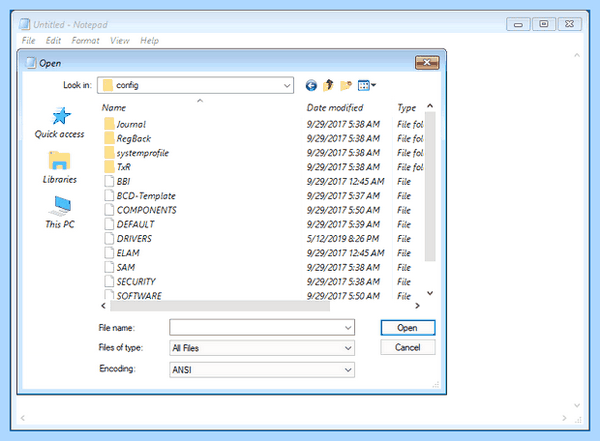Open the Files of type dropdown
Image resolution: width=600 pixels, height=441 pixels.
tap(262, 348)
